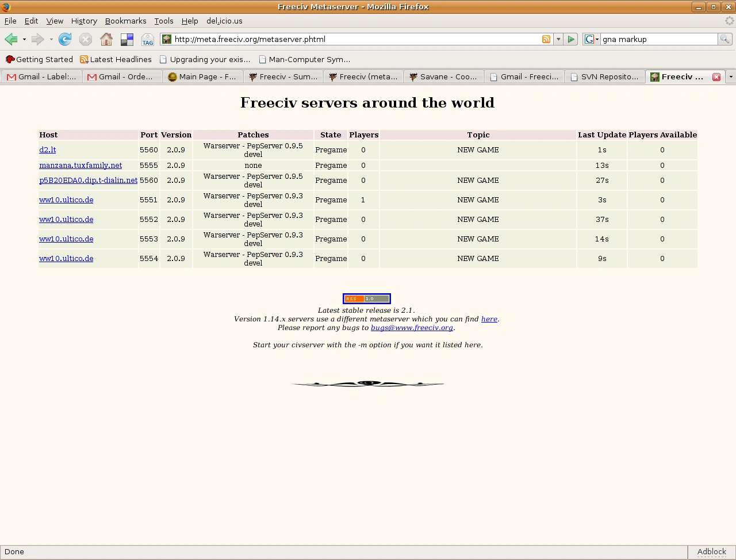The height and width of the screenshot is (560, 736).
Task: List all tabs dropdown arrow
Action: pyautogui.click(x=730, y=76)
